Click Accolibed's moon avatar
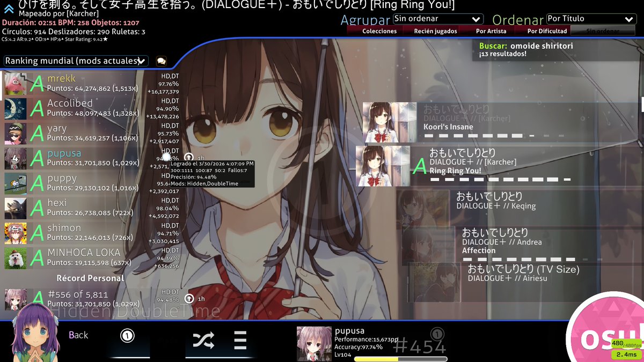This screenshot has height=362, width=644. (x=16, y=109)
